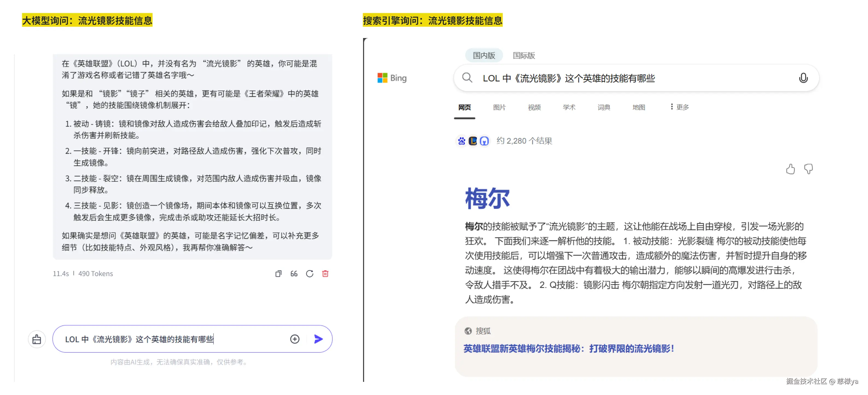Open attachments with the plus icon in chat input

tap(294, 339)
